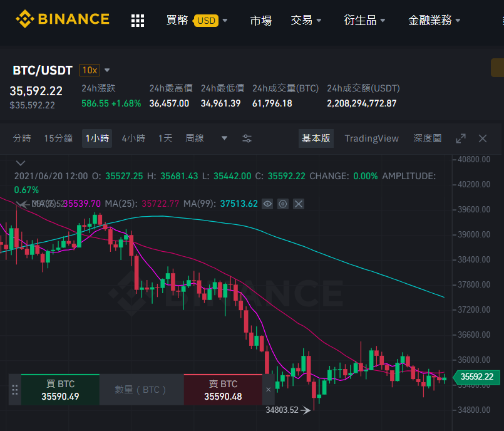Open the apps grid menu icon
504x431 pixels.
click(138, 21)
